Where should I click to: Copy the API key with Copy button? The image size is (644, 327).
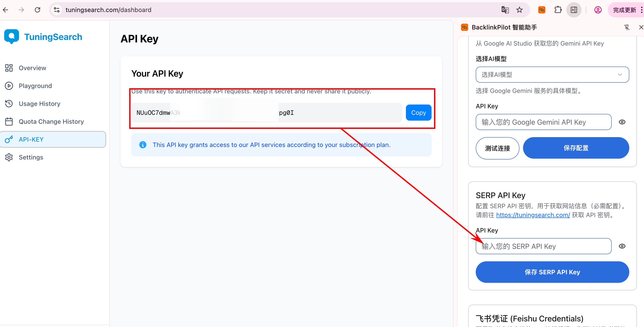tap(418, 113)
